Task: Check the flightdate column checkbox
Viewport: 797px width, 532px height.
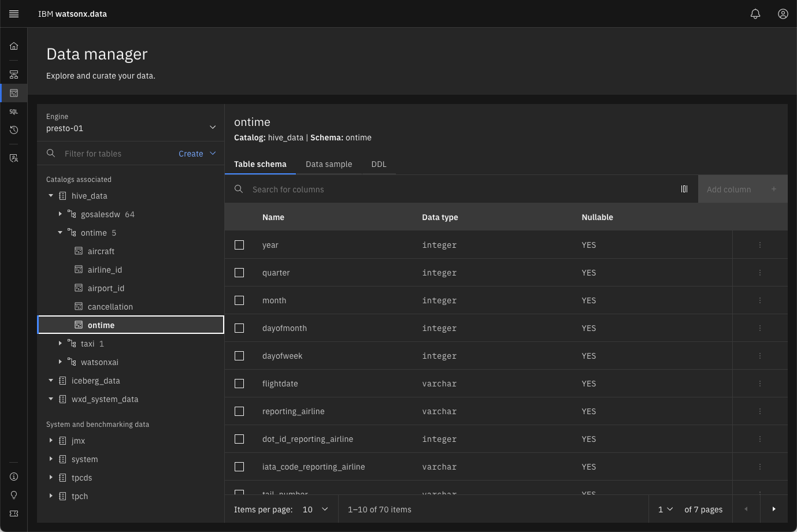Action: [239, 384]
